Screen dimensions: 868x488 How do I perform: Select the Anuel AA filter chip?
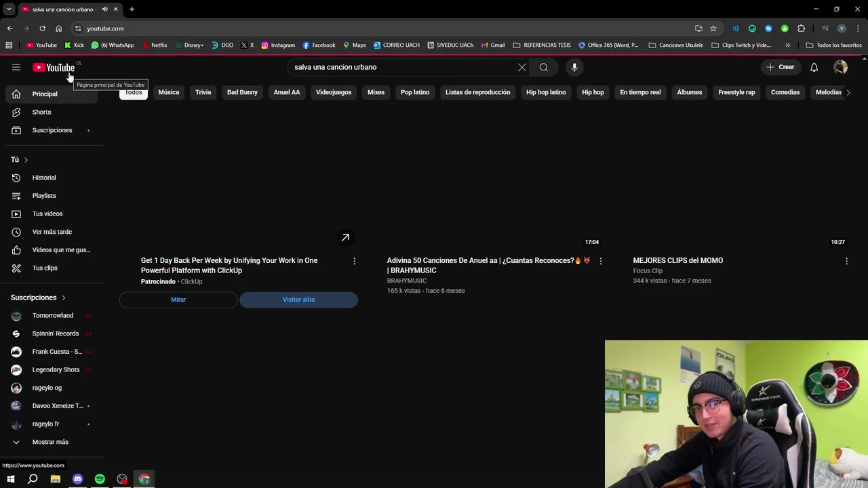coord(287,92)
